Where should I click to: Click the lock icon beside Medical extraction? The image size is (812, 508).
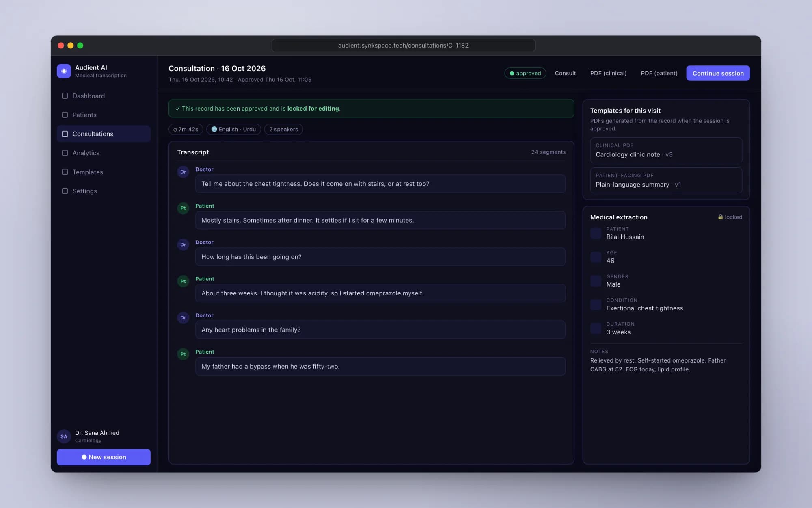720,217
